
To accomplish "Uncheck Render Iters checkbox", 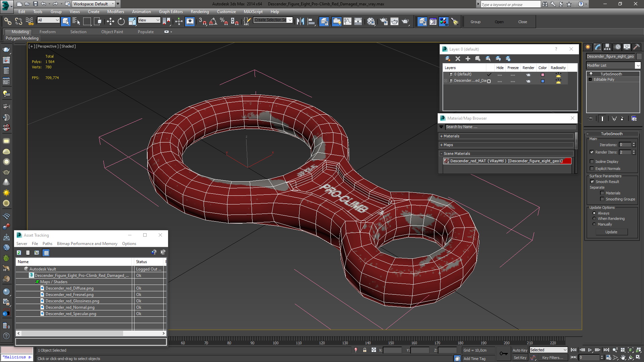I will (x=592, y=152).
